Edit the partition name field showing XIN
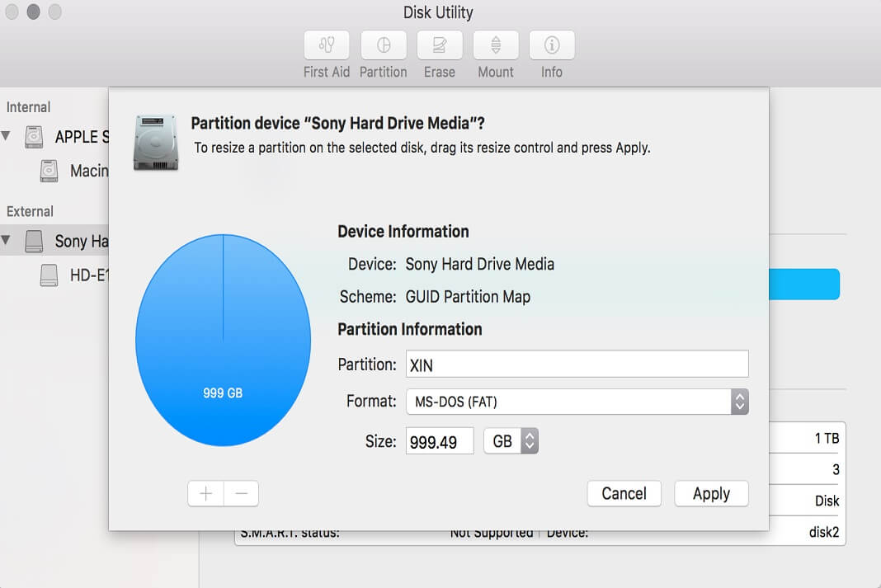 pyautogui.click(x=577, y=363)
